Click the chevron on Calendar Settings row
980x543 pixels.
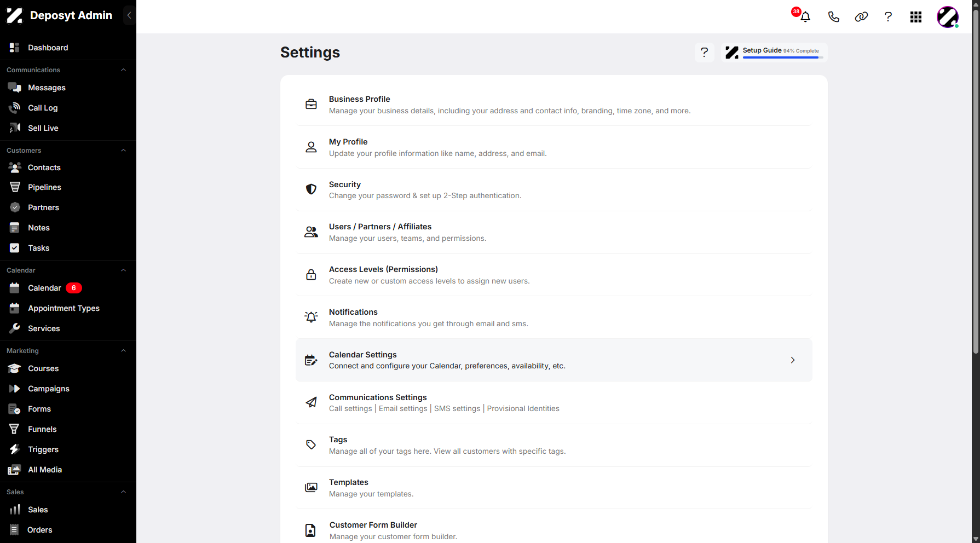tap(793, 360)
